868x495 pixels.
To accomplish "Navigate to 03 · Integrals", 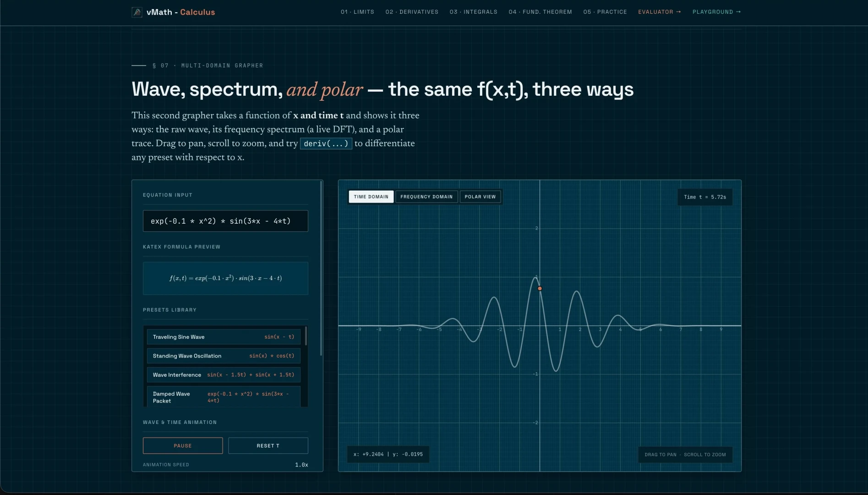I will pos(473,12).
